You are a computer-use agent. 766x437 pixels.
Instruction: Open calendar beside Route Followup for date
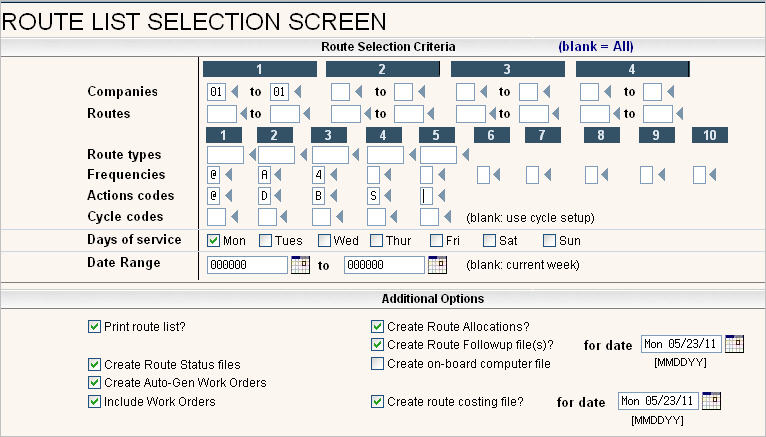point(734,344)
